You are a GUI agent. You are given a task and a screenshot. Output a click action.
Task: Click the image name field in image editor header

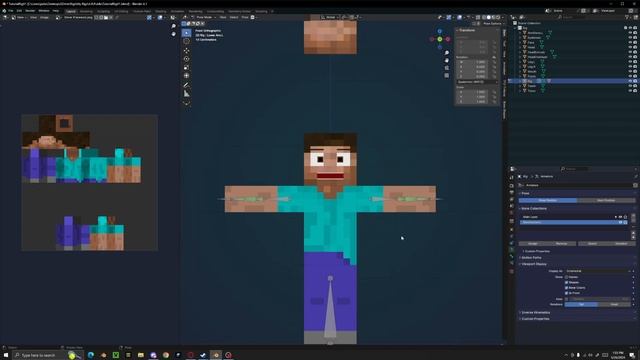point(78,18)
